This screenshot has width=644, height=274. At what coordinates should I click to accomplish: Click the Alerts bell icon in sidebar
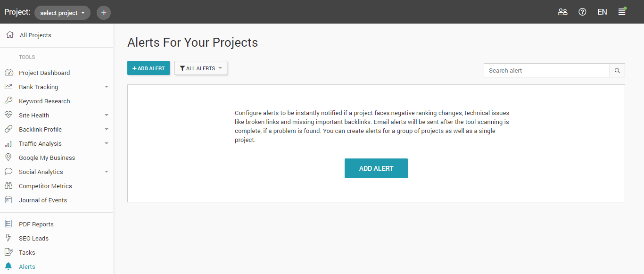[8, 266]
